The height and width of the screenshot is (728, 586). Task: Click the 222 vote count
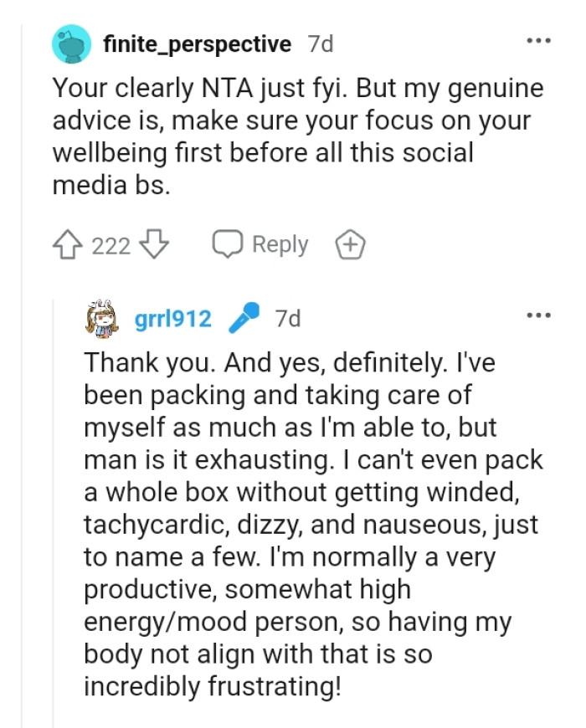point(113,244)
